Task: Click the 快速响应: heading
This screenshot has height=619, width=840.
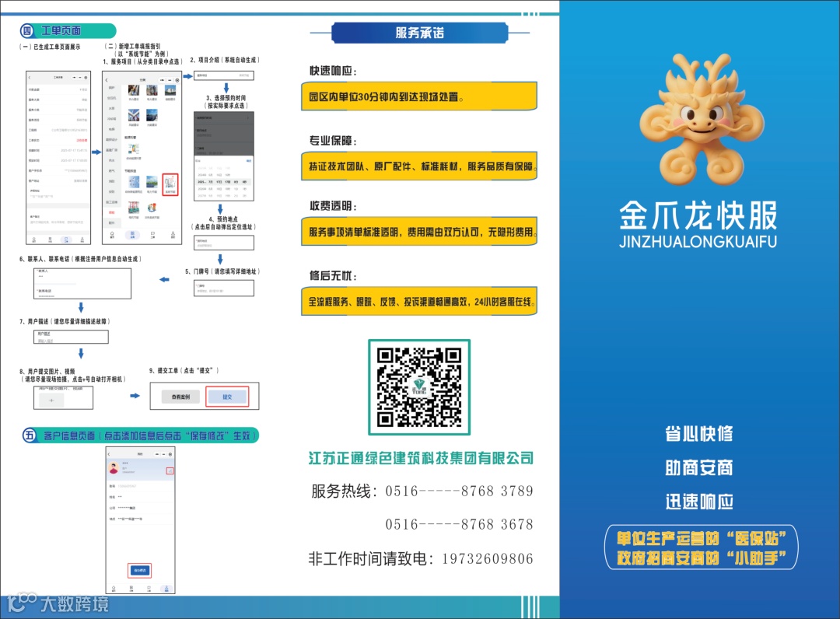Action: coord(333,71)
